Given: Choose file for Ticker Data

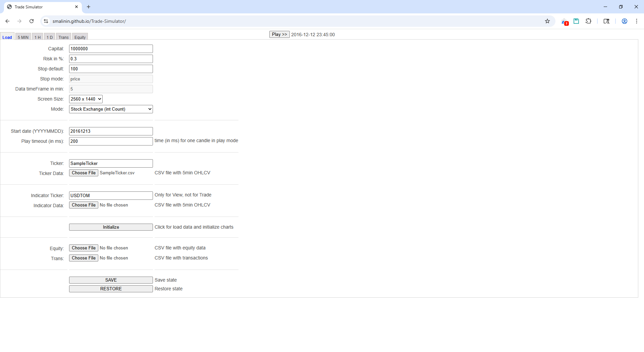Looking at the screenshot, I should pos(84,173).
